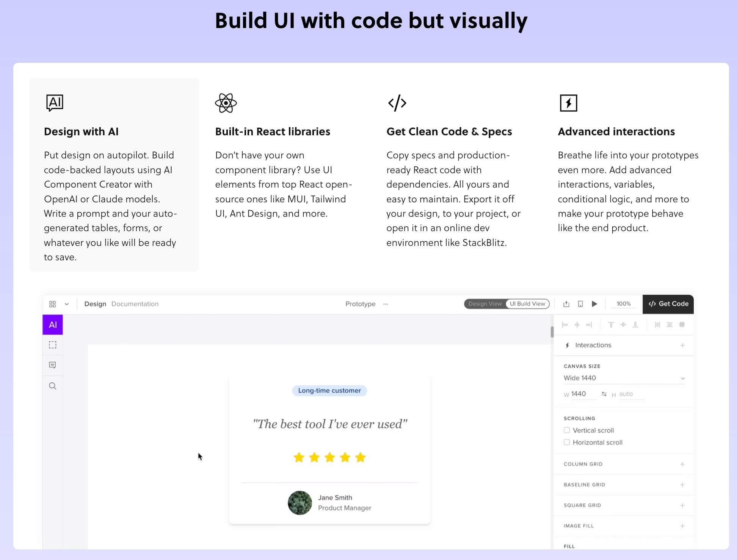This screenshot has width=737, height=560.
Task: Click the share/export icon in toolbar
Action: (566, 304)
